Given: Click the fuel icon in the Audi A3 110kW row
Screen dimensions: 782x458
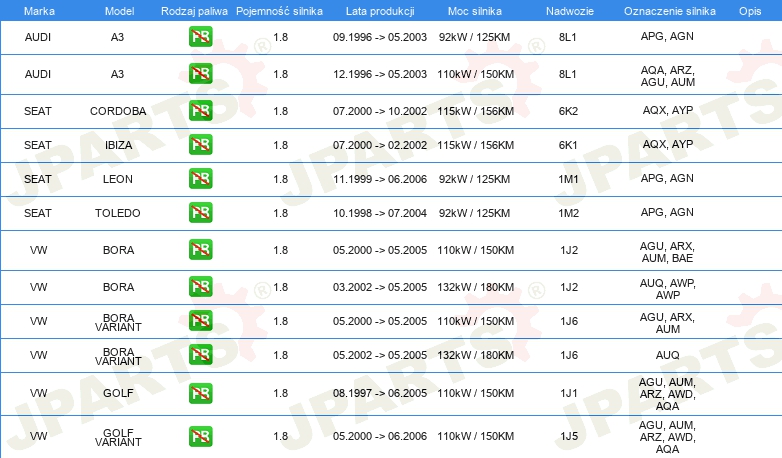Looking at the screenshot, I should coord(200,73).
